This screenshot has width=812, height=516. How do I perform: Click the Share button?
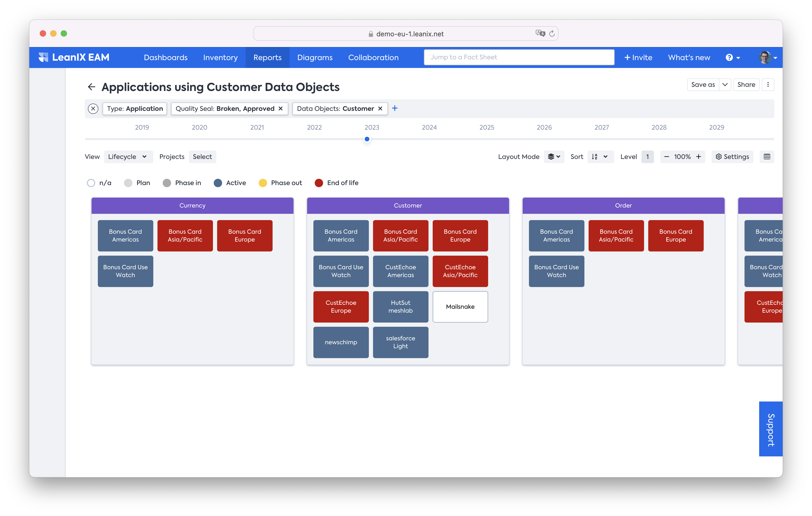click(x=746, y=85)
